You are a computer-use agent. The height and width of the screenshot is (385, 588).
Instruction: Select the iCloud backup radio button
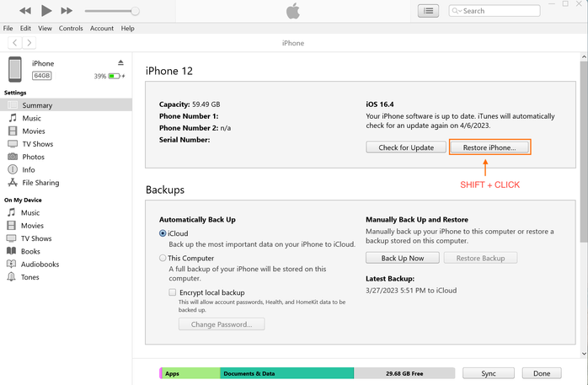163,233
